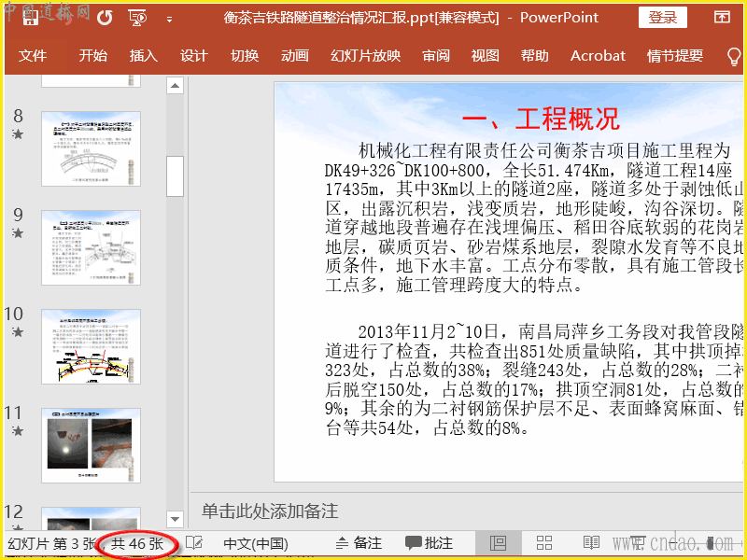Click the Undo/Repeat circular arrow icon

pos(105,18)
